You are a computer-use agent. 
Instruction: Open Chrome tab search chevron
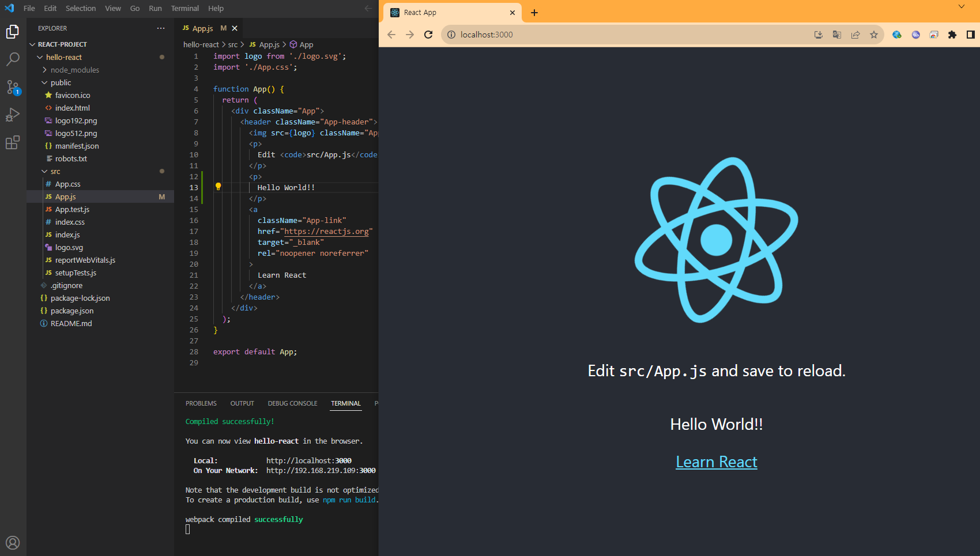click(x=962, y=6)
